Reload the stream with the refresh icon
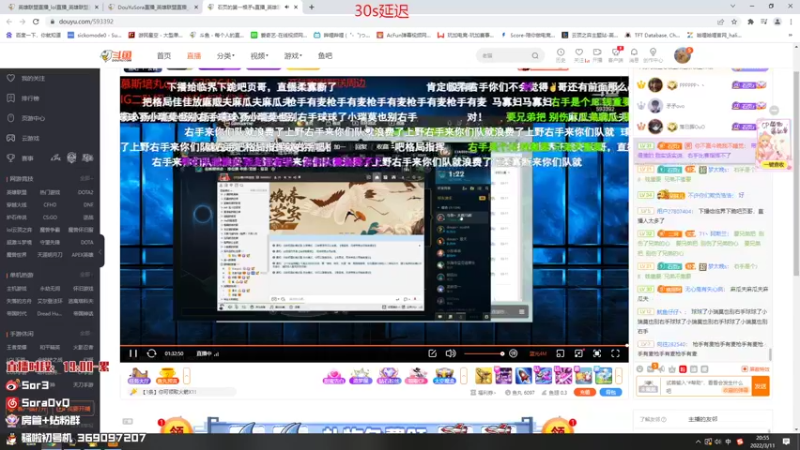The width and height of the screenshot is (800, 450). (x=152, y=353)
